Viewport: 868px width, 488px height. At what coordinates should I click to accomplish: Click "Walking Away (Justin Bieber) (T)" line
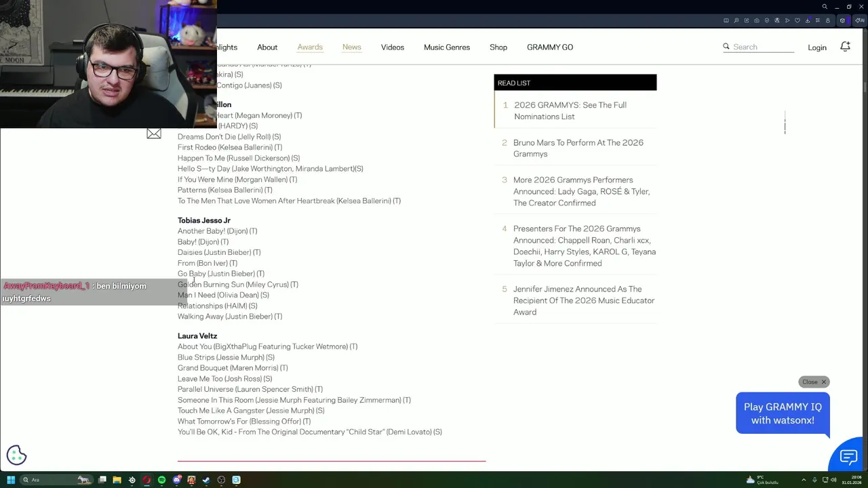click(230, 316)
